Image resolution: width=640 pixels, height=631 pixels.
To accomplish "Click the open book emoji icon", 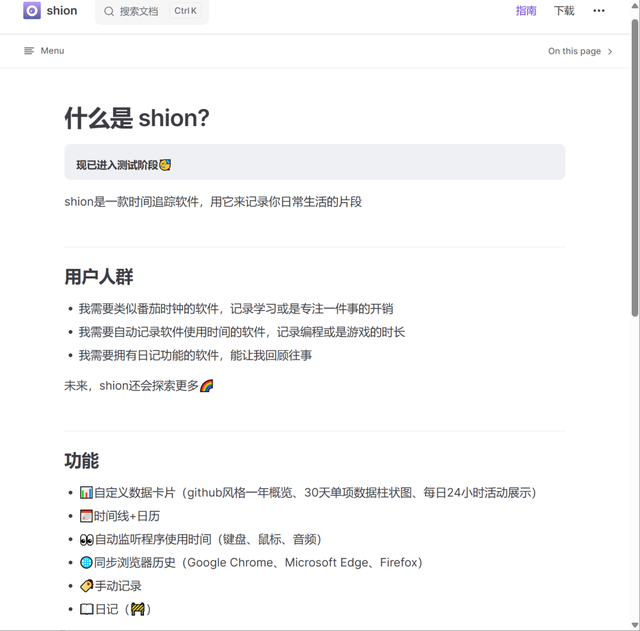I will coord(86,610).
